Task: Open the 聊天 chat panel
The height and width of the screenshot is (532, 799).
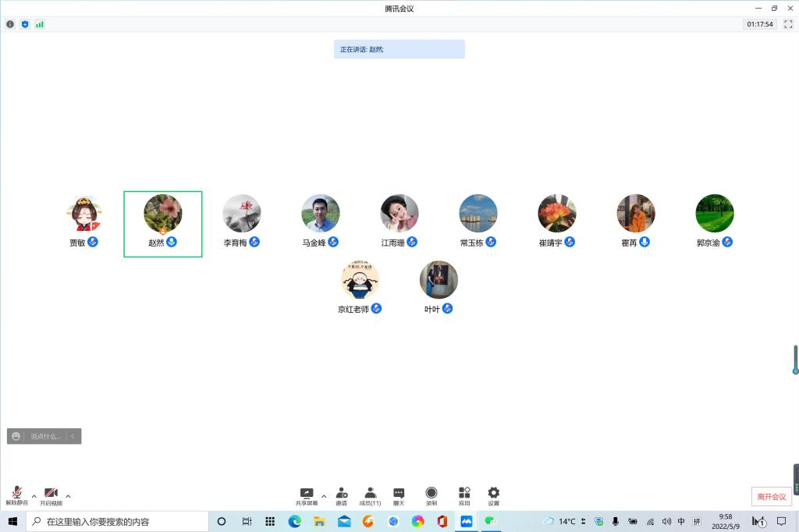Action: 399,495
